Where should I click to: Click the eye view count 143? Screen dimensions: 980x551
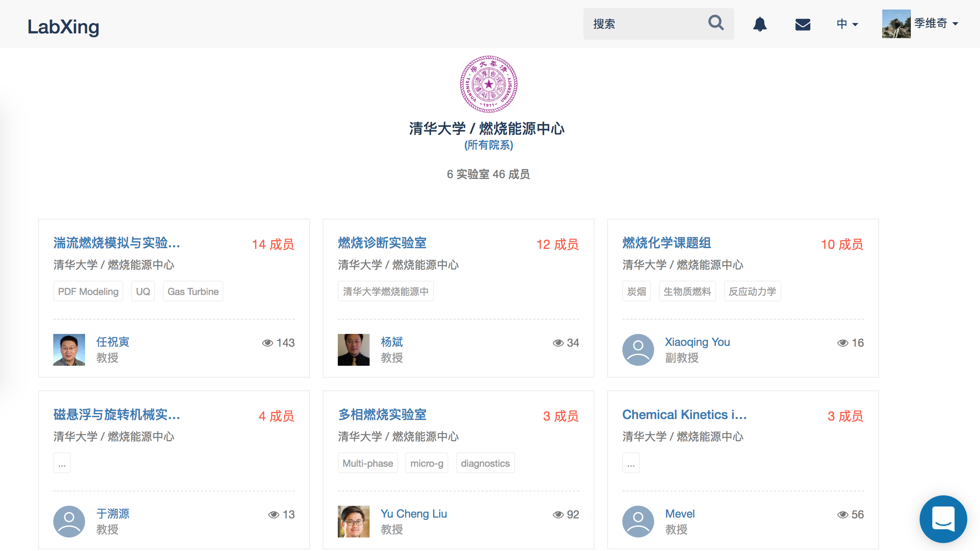279,343
